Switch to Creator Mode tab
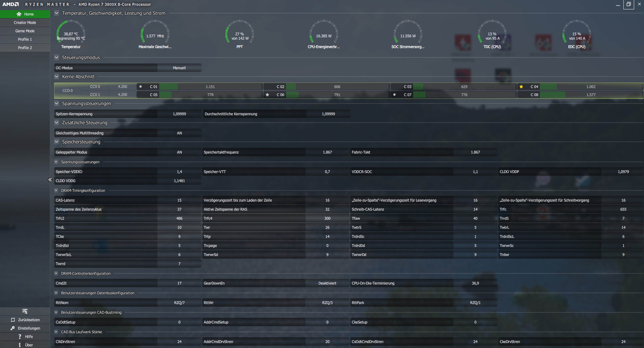 click(25, 23)
